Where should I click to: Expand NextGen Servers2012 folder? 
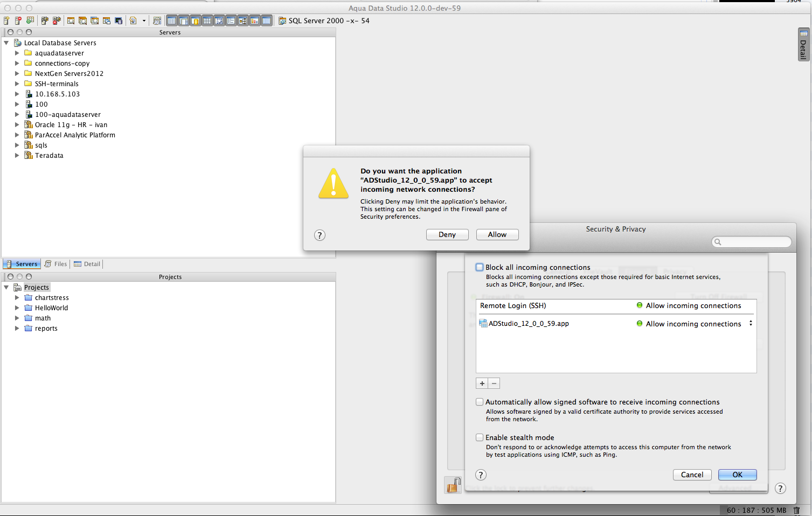(x=17, y=73)
